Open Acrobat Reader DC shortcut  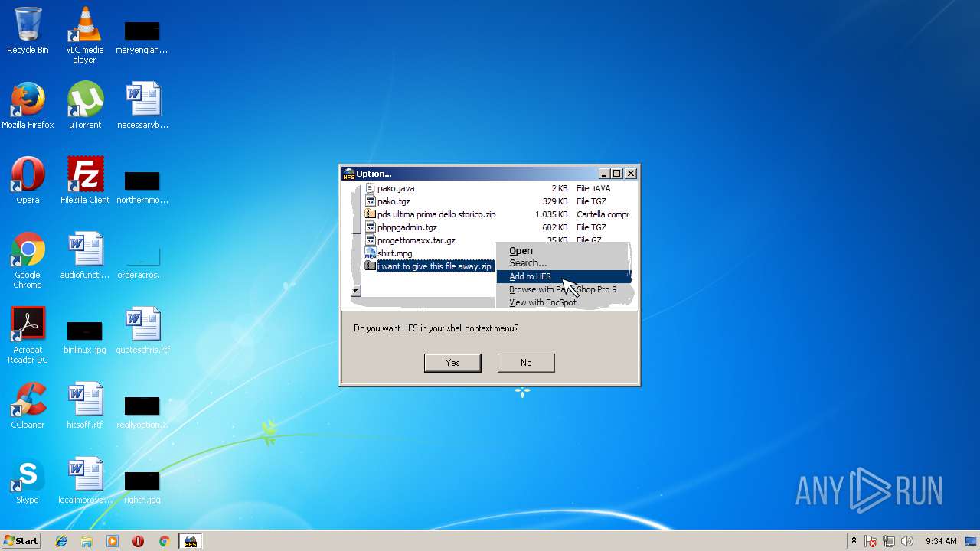pyautogui.click(x=28, y=335)
